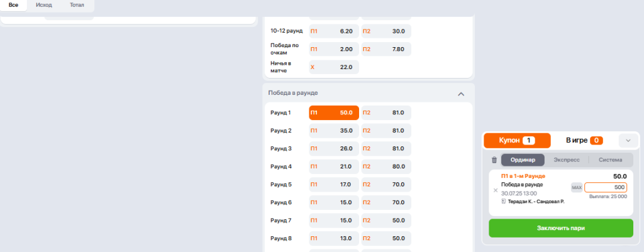The height and width of the screenshot is (252, 644).
Task: Choose the Экспресс bet type
Action: pyautogui.click(x=566, y=160)
